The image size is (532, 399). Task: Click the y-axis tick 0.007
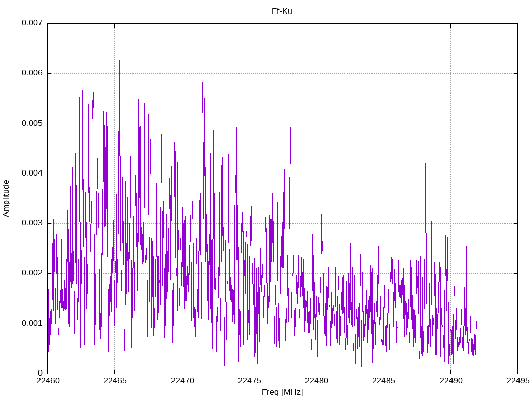coord(32,23)
